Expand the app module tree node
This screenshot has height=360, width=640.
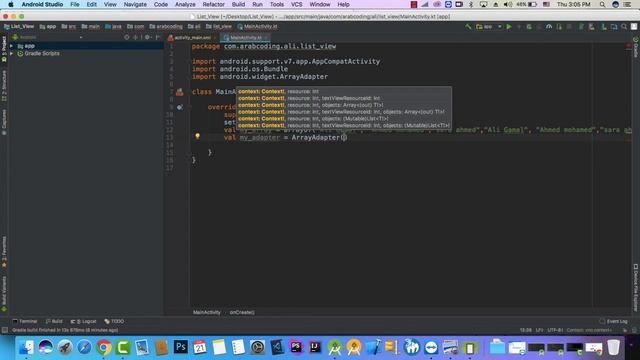(11, 46)
